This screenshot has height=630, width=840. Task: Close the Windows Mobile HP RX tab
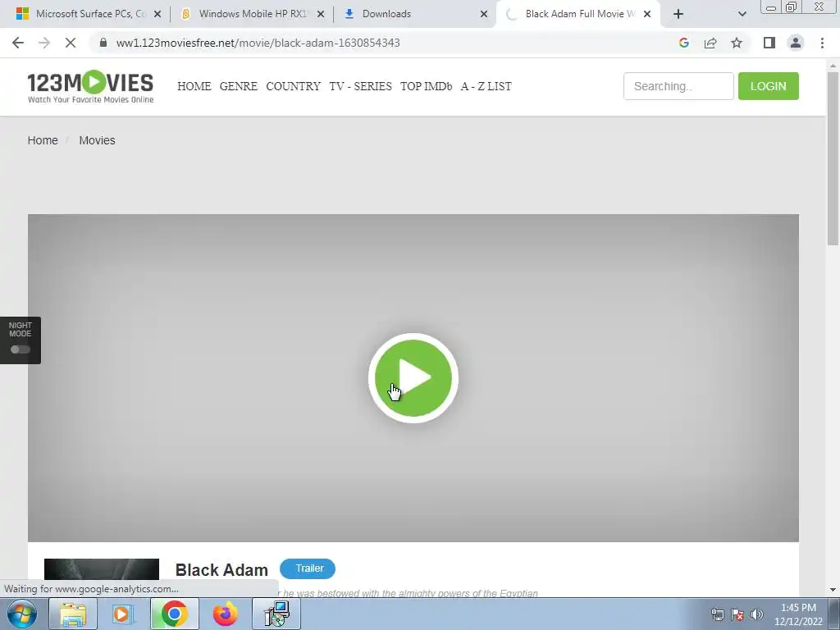pyautogui.click(x=321, y=15)
